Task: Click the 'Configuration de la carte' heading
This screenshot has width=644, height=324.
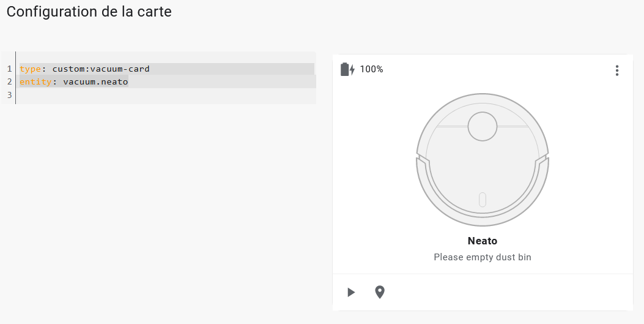Action: tap(89, 12)
